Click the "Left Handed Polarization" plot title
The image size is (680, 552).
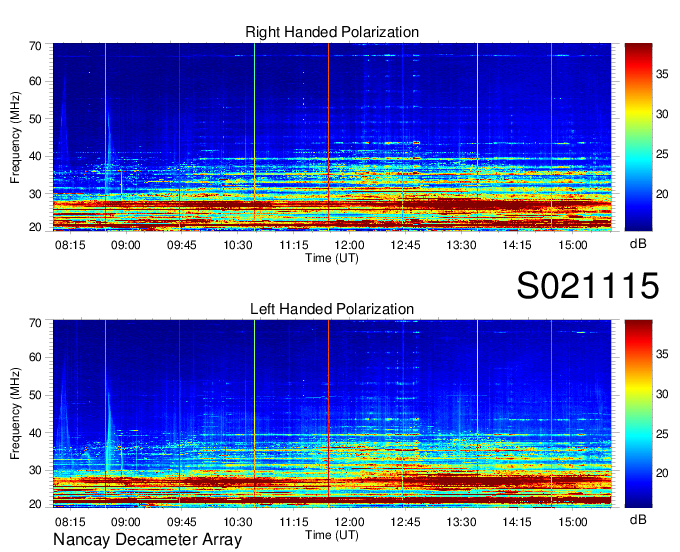click(332, 309)
